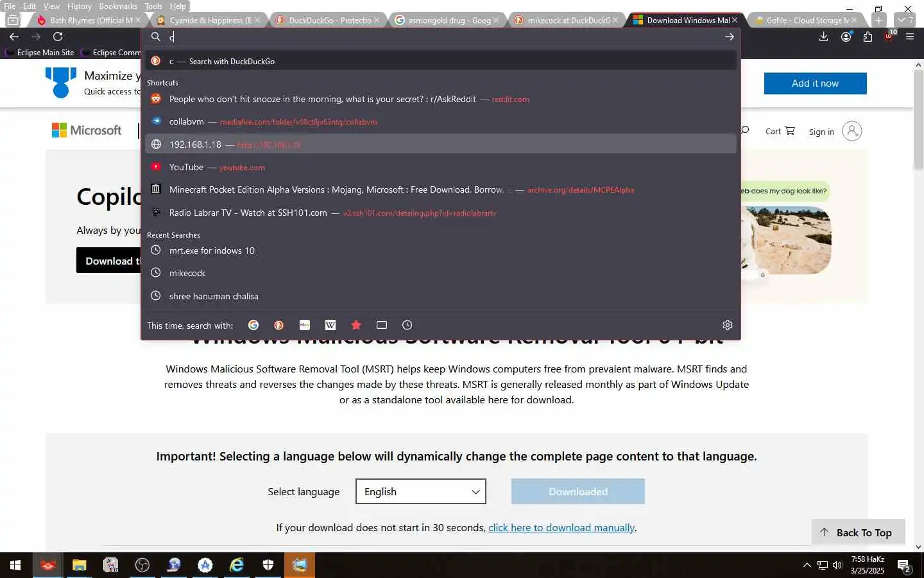Select the 192.168.1.18 suggestion
This screenshot has height=578, width=924.
click(x=440, y=144)
